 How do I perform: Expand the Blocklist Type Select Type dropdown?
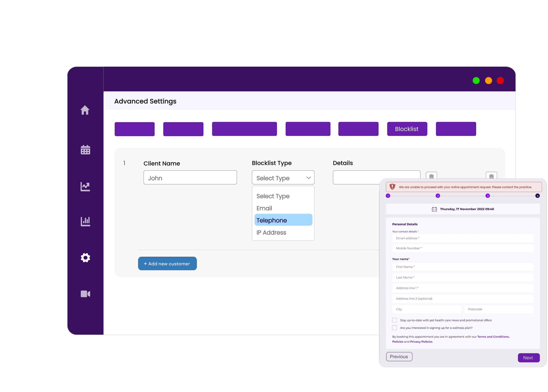pyautogui.click(x=283, y=178)
